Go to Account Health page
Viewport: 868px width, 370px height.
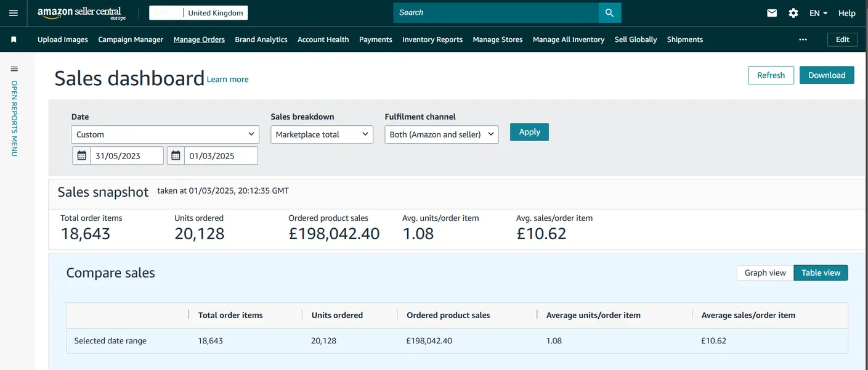pyautogui.click(x=323, y=39)
